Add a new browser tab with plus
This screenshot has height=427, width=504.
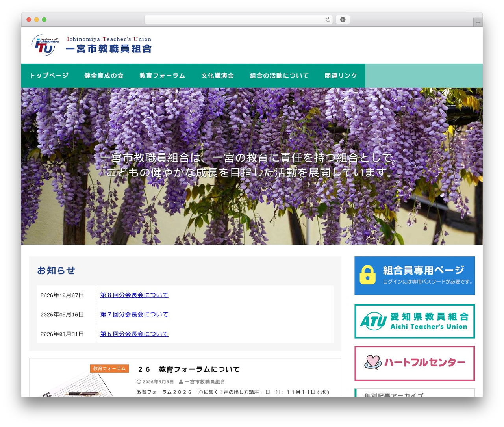478,22
